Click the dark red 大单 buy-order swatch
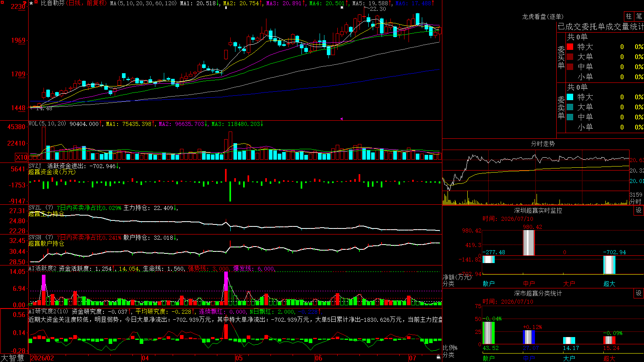The image size is (644, 362). coord(570,57)
